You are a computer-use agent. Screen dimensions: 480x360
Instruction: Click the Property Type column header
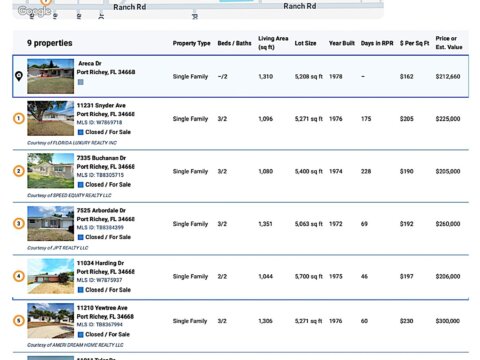[191, 43]
